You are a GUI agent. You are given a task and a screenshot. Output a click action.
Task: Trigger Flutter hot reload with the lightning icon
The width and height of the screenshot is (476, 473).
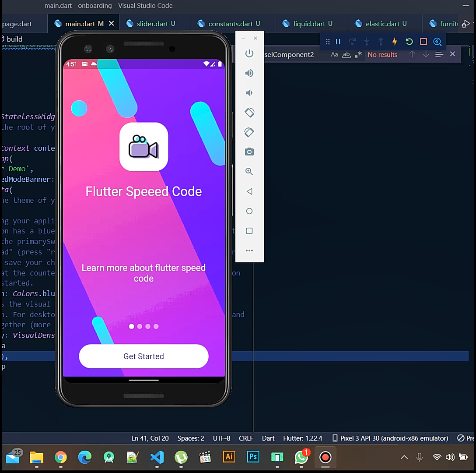[x=394, y=41]
